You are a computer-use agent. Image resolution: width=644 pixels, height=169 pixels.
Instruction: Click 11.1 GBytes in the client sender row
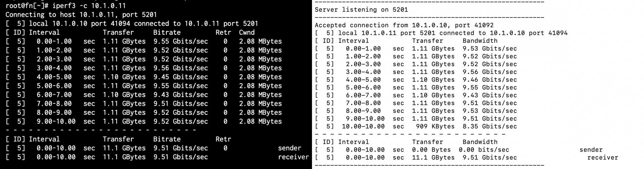[x=124, y=148]
